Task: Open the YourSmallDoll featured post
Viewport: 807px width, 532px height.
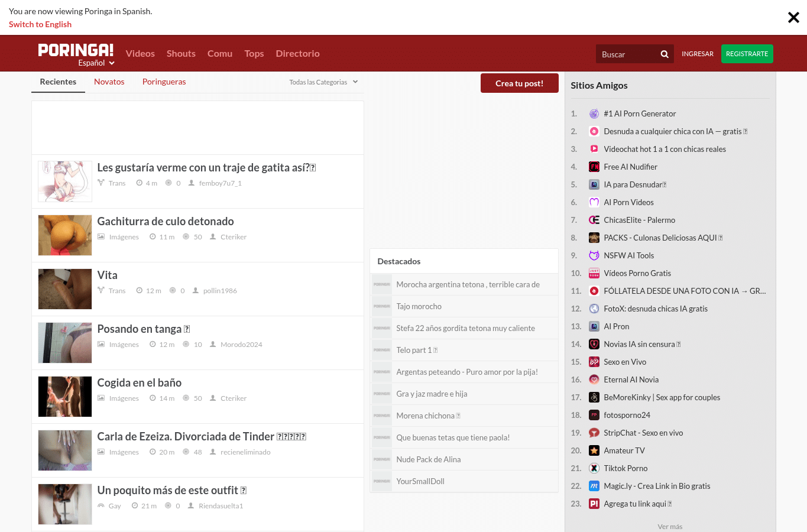Action: (420, 481)
